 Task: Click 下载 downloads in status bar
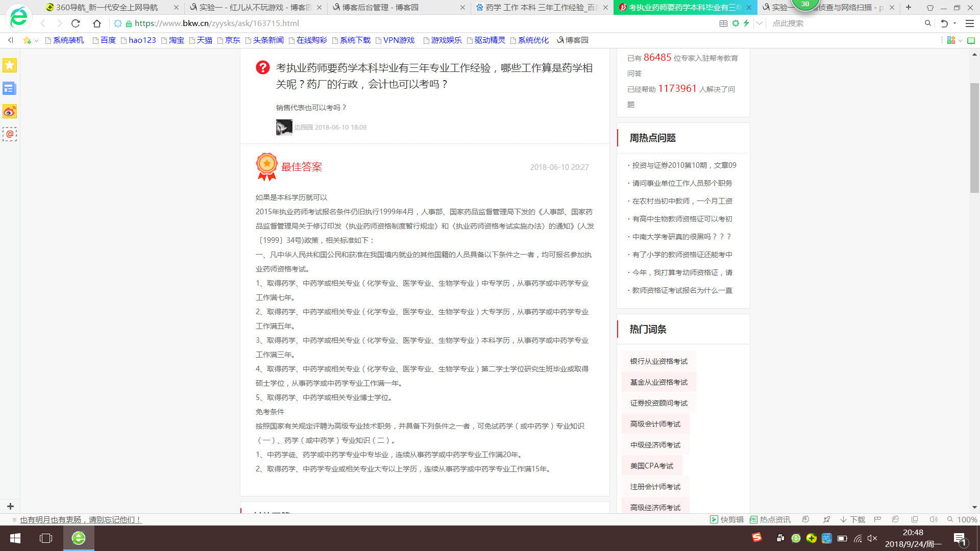pos(852,519)
